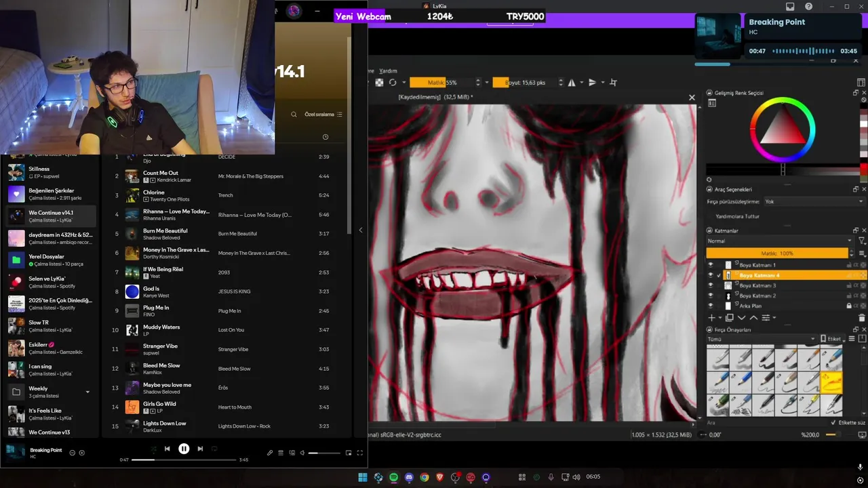The width and height of the screenshot is (868, 488).
Task: Open the lyrics microphone icon in Spotify
Action: pos(270,453)
